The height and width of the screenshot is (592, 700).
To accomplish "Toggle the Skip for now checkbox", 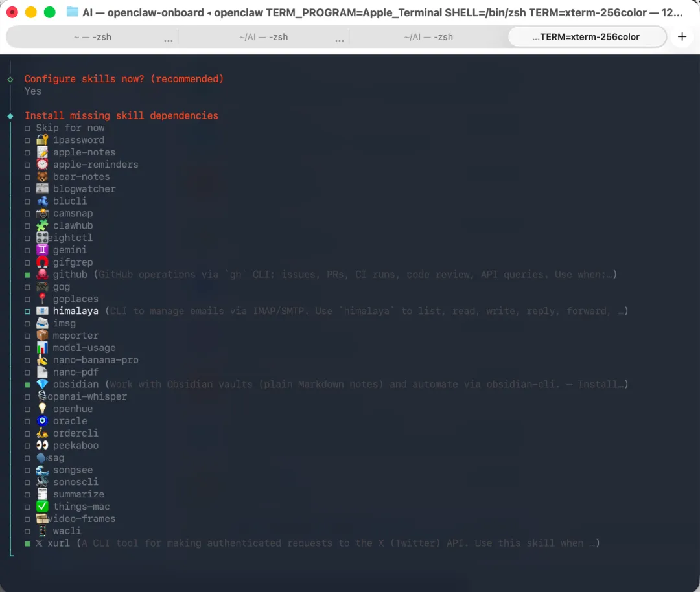I will tap(27, 128).
